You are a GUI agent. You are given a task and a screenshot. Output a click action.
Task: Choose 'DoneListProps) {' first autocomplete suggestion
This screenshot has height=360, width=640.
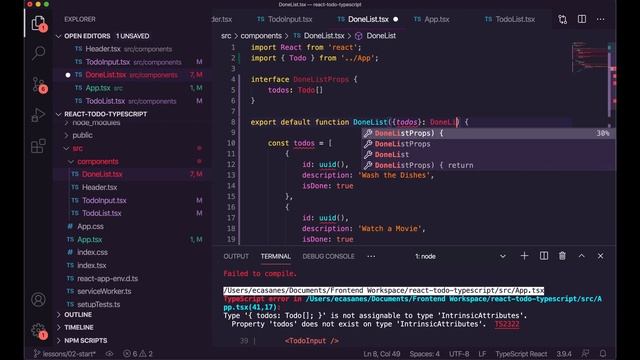(x=488, y=133)
